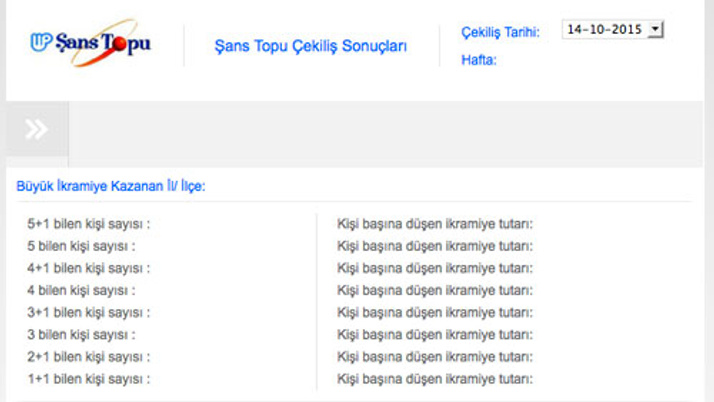Click prize amount label for 2+1 row
Screen dimensions: 714x402
[x=435, y=357]
